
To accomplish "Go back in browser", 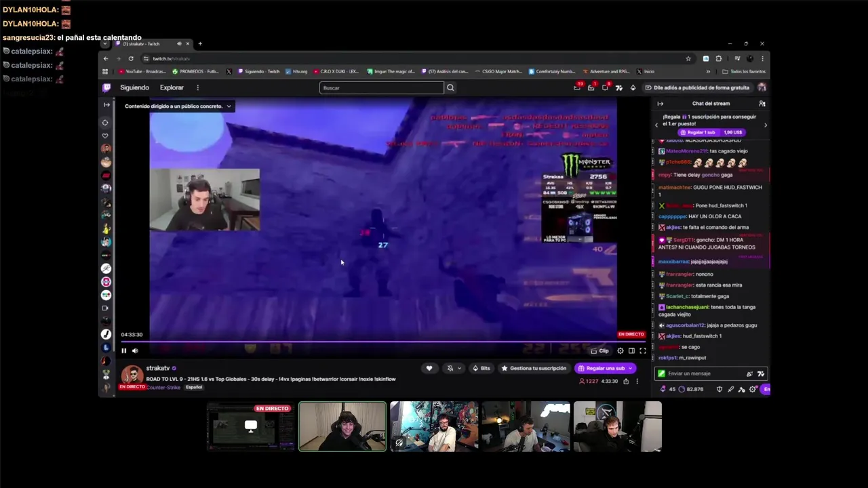I will [106, 58].
